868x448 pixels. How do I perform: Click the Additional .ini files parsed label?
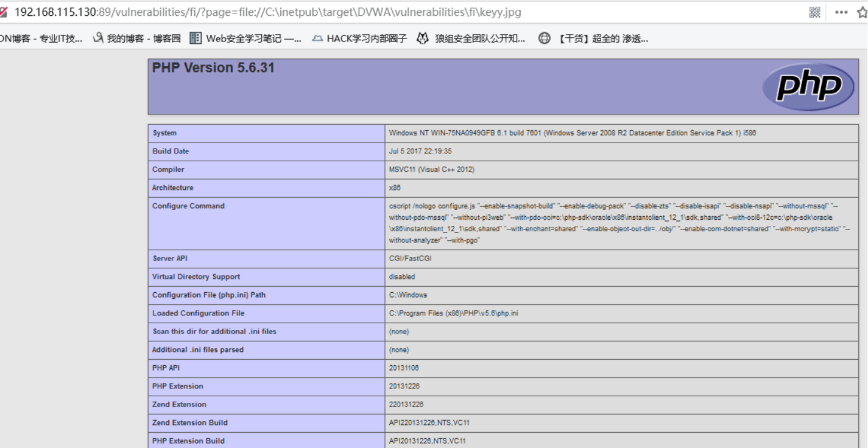[x=198, y=349]
